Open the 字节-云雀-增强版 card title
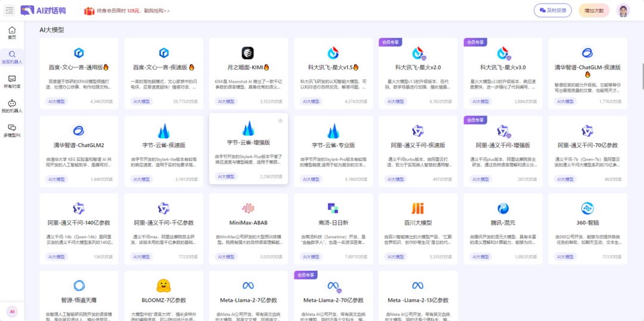Image resolution: width=644 pixels, height=321 pixels. click(249, 143)
